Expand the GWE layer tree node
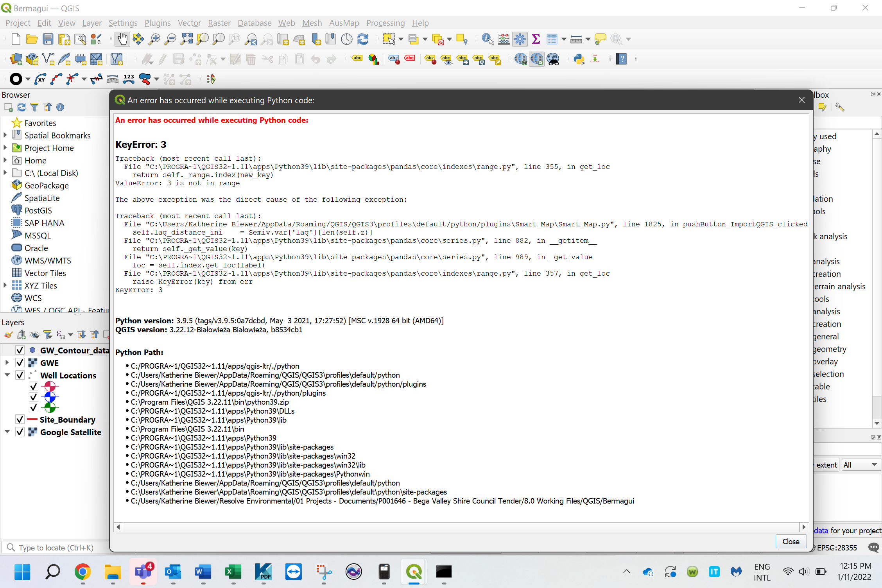The height and width of the screenshot is (588, 882). 7,362
